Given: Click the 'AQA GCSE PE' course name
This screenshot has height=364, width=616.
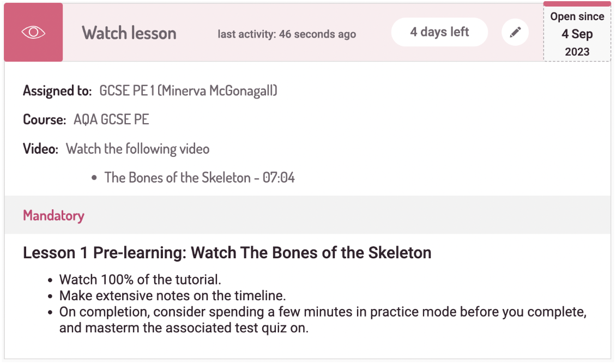Looking at the screenshot, I should pos(111,119).
